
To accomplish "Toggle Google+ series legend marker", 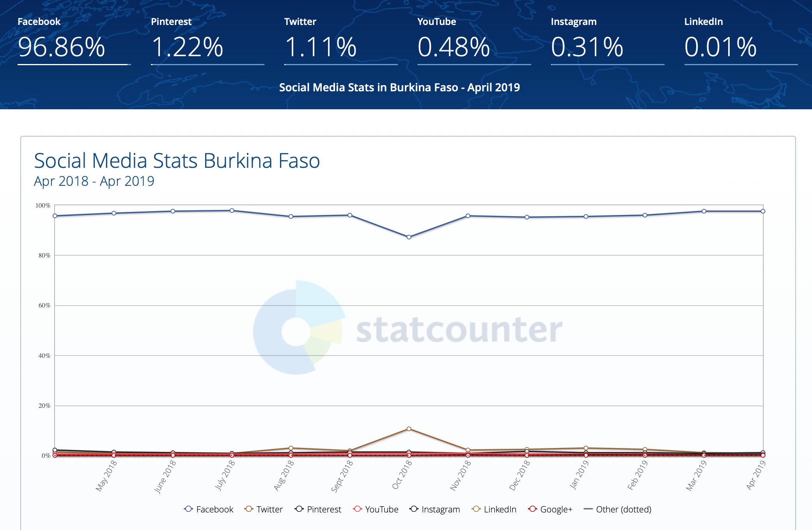I will (x=532, y=509).
